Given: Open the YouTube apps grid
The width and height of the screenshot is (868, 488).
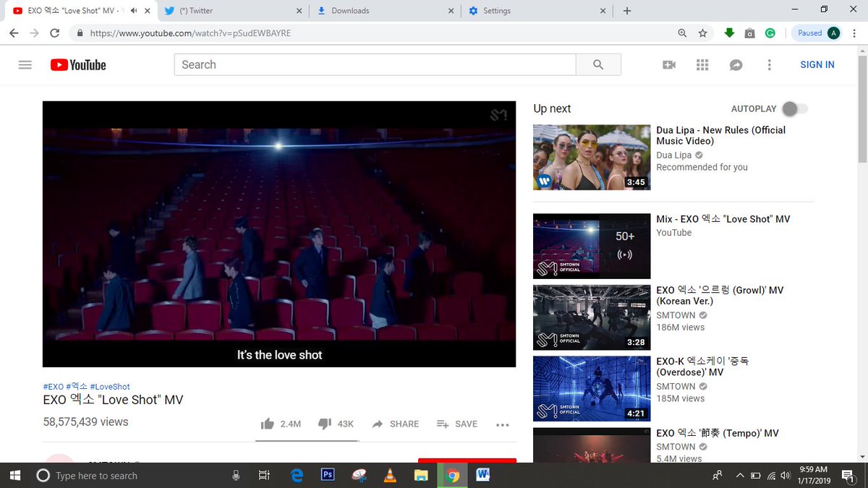Looking at the screenshot, I should click(x=702, y=65).
